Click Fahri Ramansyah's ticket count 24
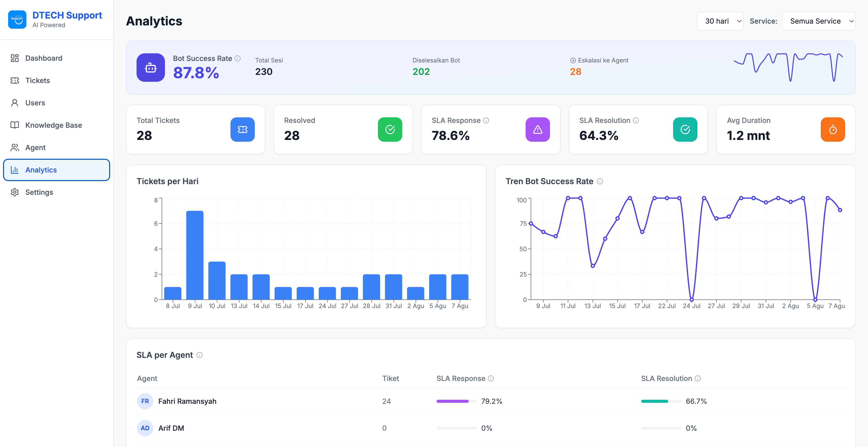 (387, 401)
